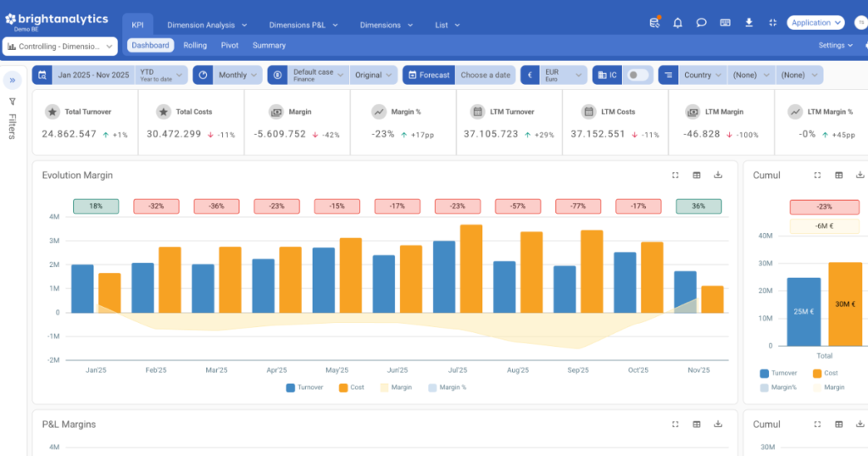The width and height of the screenshot is (868, 456).
Task: Open the chat comments icon
Action: [701, 23]
